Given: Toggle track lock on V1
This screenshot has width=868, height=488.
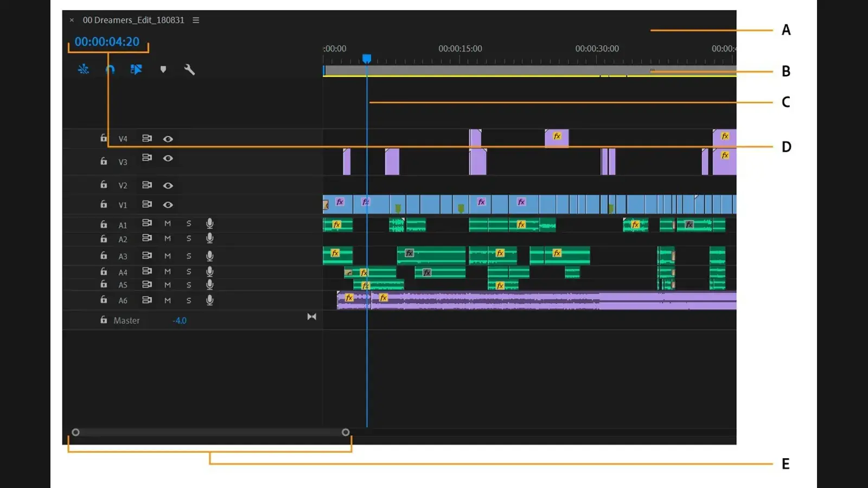Looking at the screenshot, I should 104,204.
